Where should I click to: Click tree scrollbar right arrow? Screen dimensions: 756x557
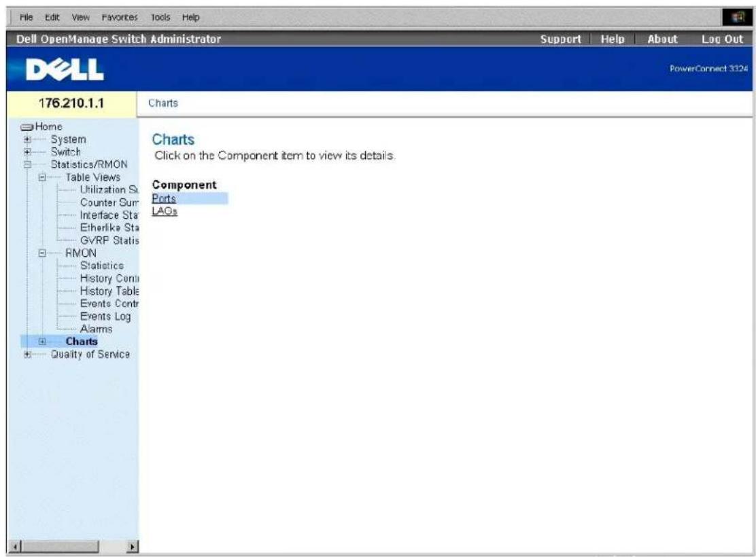[132, 547]
